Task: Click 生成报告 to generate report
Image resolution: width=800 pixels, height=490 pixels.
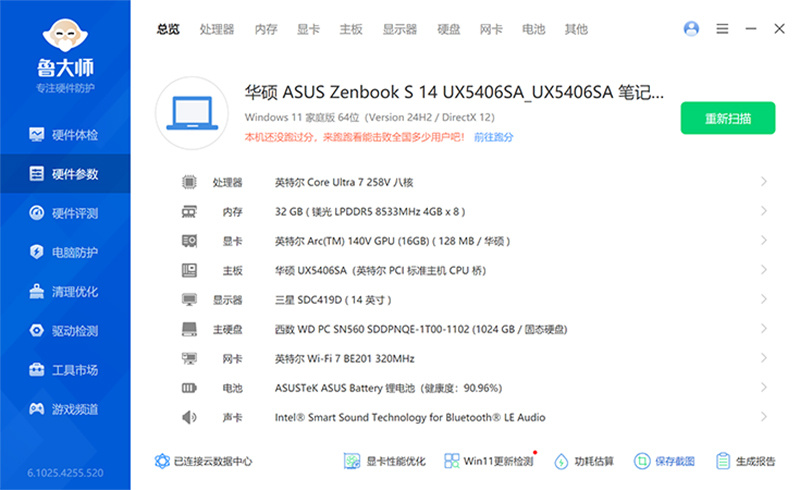Action: coord(745,461)
